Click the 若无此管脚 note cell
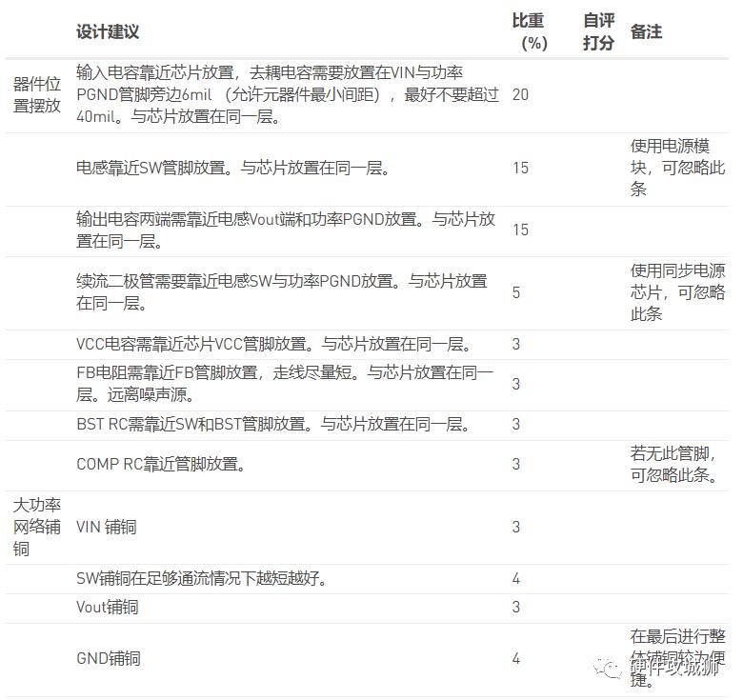743x700 pixels. coord(673,464)
